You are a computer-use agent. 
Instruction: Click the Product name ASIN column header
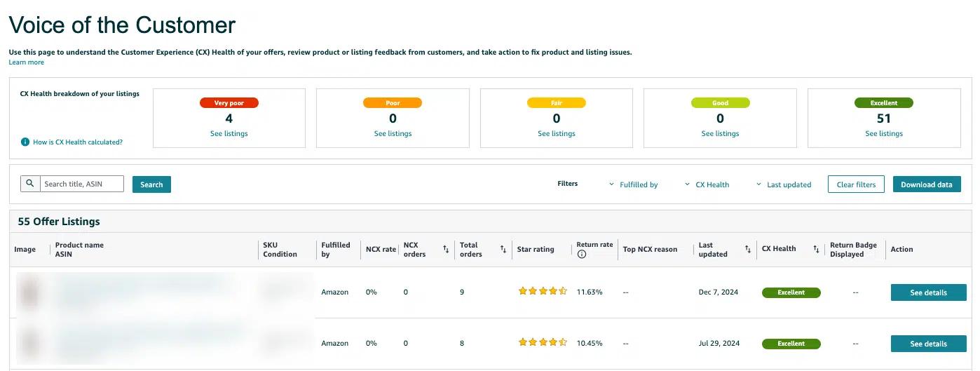(79, 249)
